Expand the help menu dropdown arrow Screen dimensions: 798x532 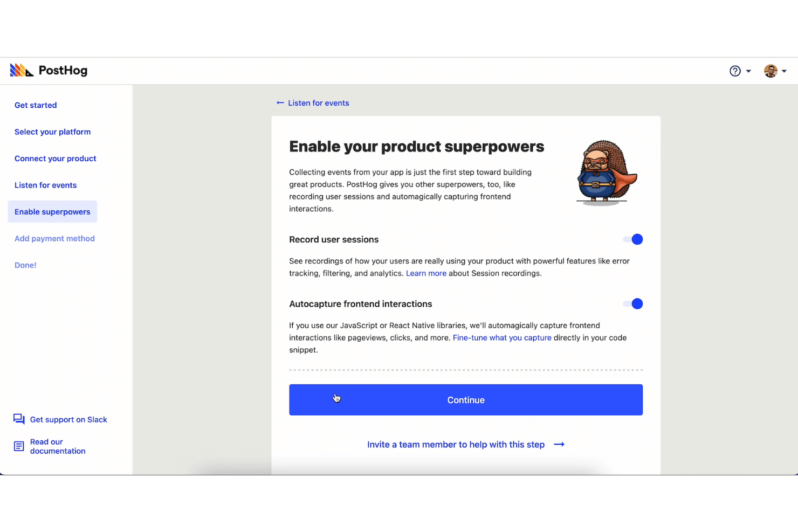pos(748,71)
